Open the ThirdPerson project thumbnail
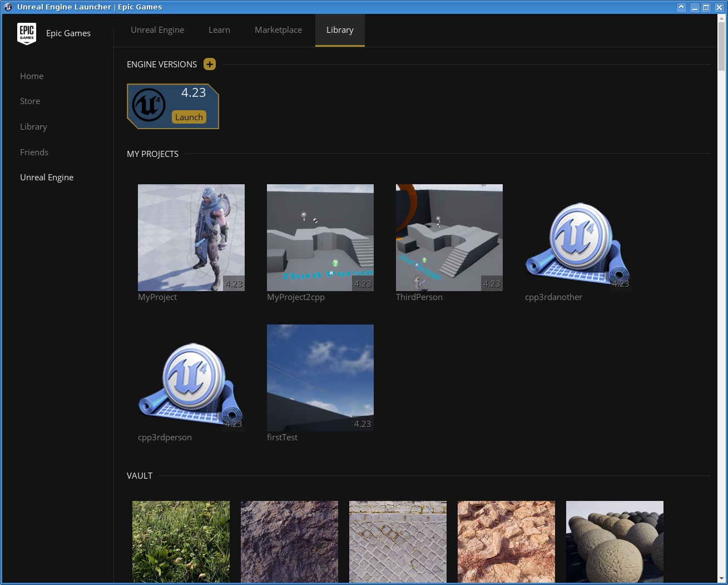This screenshot has height=585, width=728. pyautogui.click(x=449, y=238)
